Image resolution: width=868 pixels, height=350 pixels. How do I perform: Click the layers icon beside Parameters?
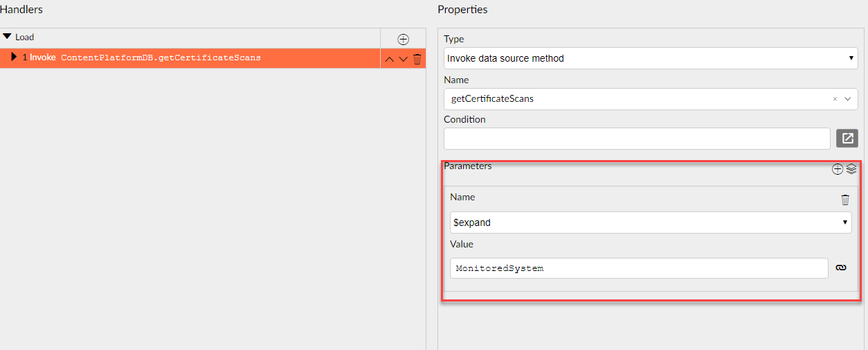pyautogui.click(x=851, y=168)
